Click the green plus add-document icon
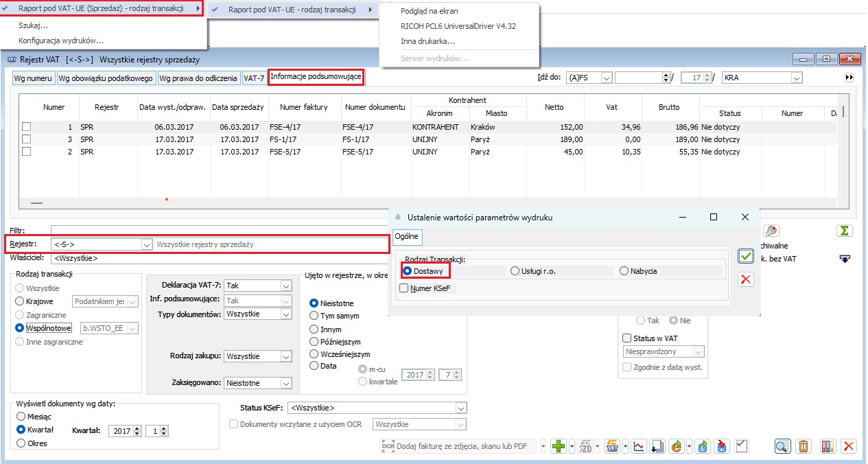 click(x=559, y=446)
